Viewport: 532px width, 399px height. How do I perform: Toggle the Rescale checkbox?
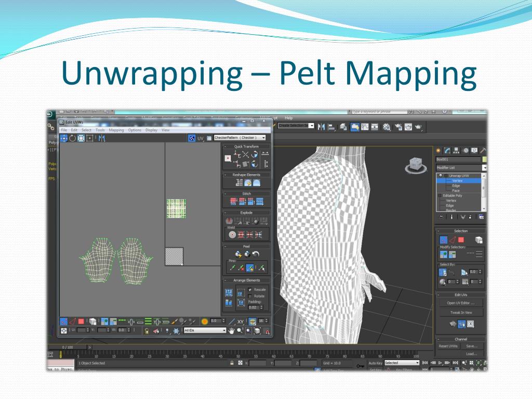click(x=250, y=290)
